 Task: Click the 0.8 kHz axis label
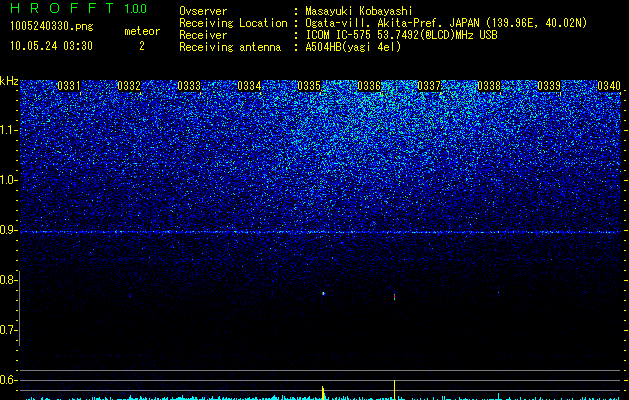(x=9, y=280)
